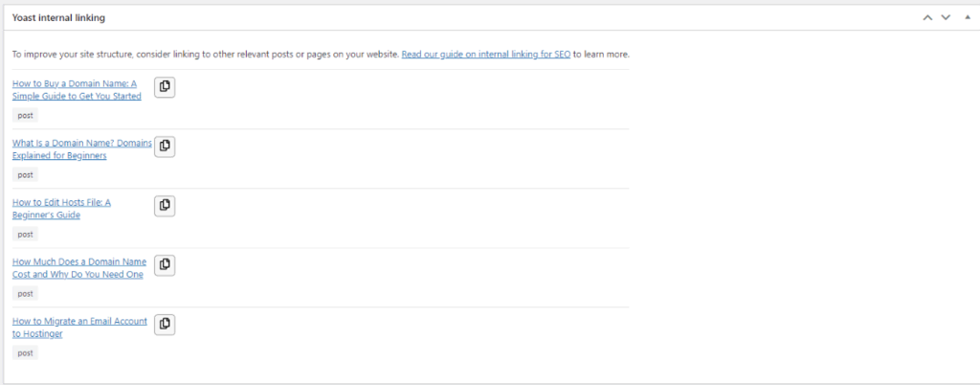Click the Yoast internal linking panel title
The image size is (980, 385).
58,18
